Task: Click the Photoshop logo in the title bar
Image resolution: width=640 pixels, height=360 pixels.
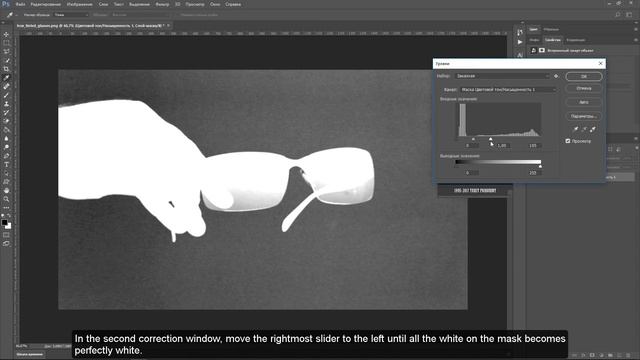Action: coord(6,4)
